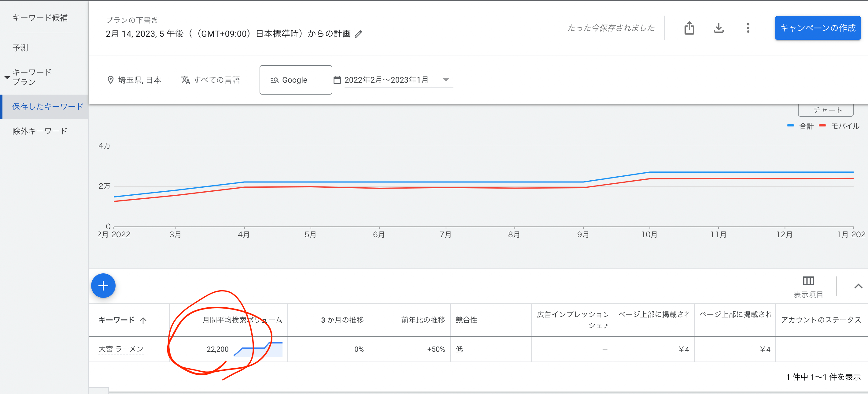The image size is (868, 394).
Task: Collapse the キーワード プラン sidebar section
Action: point(7,77)
